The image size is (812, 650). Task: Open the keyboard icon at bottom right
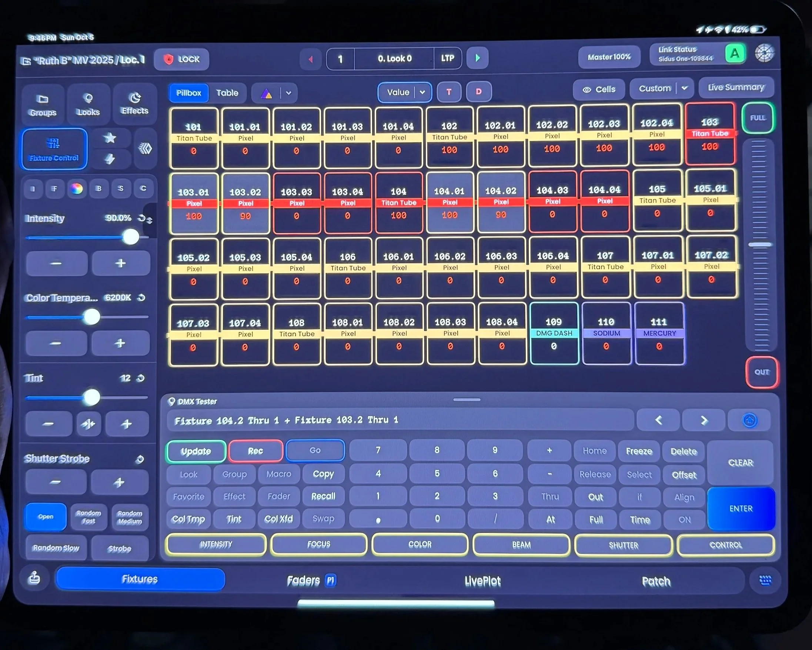[x=765, y=580]
